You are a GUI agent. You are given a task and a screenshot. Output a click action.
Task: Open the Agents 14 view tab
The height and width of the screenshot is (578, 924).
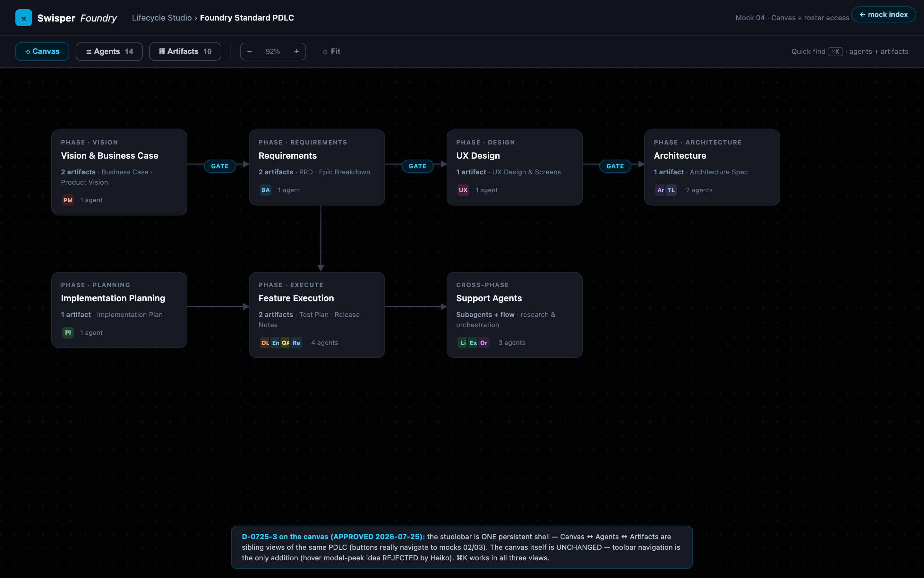click(109, 51)
